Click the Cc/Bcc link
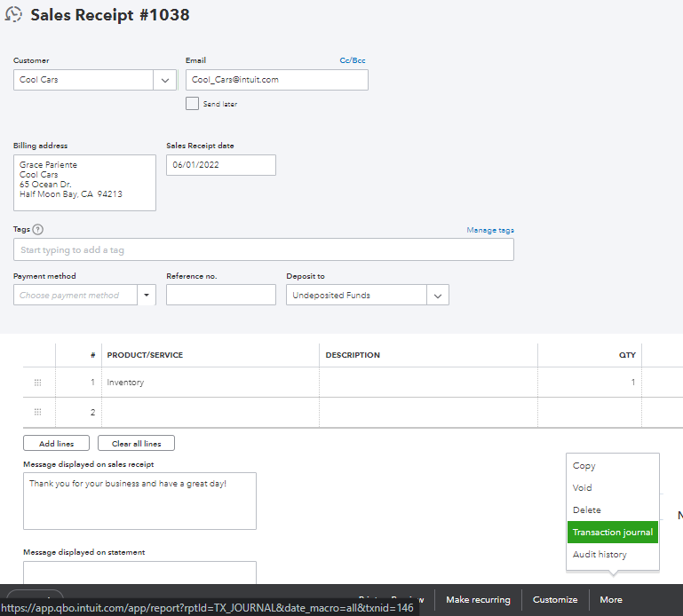The image size is (683, 616). click(x=352, y=60)
